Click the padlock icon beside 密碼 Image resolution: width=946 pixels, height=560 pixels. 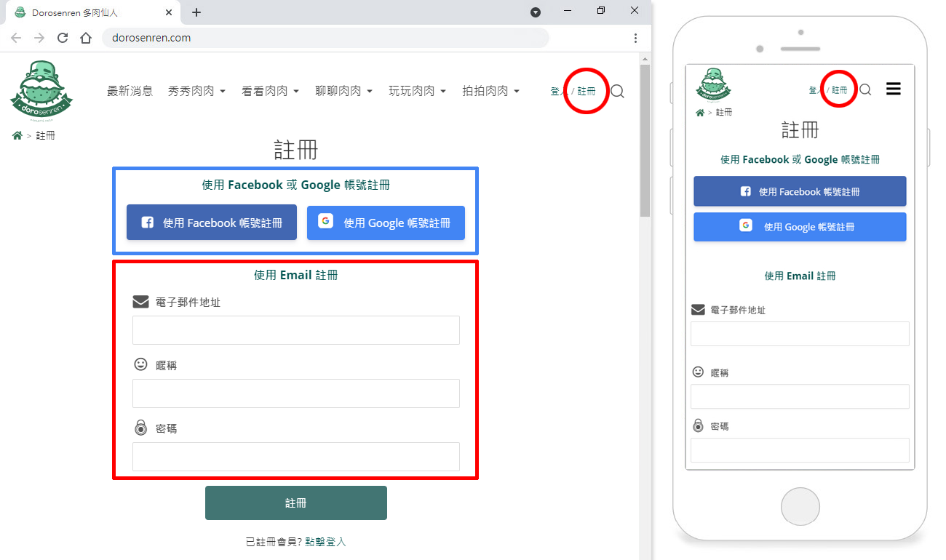click(x=140, y=428)
